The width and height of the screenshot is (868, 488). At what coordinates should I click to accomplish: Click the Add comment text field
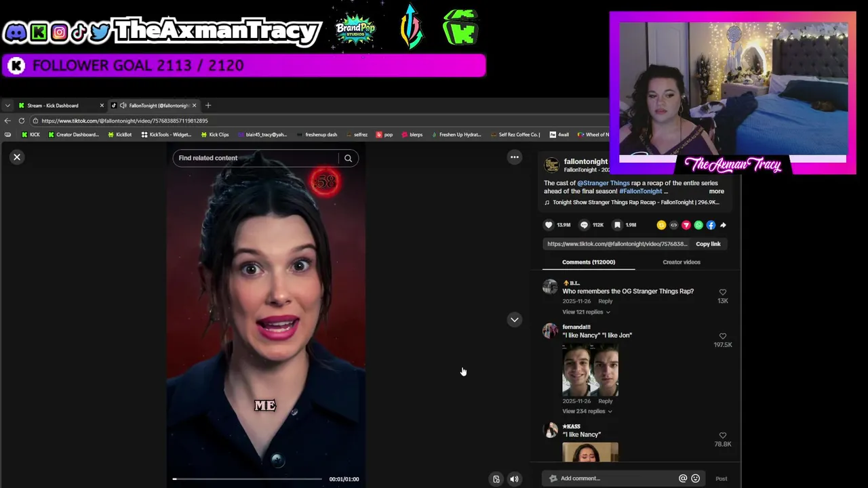(x=617, y=479)
